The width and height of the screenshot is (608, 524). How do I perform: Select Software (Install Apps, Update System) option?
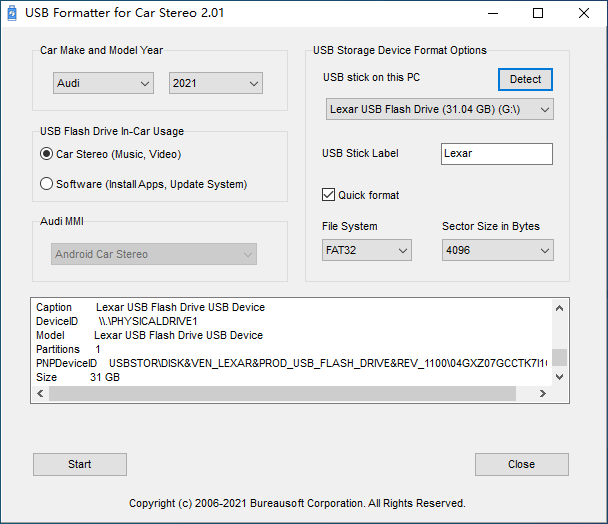46,184
